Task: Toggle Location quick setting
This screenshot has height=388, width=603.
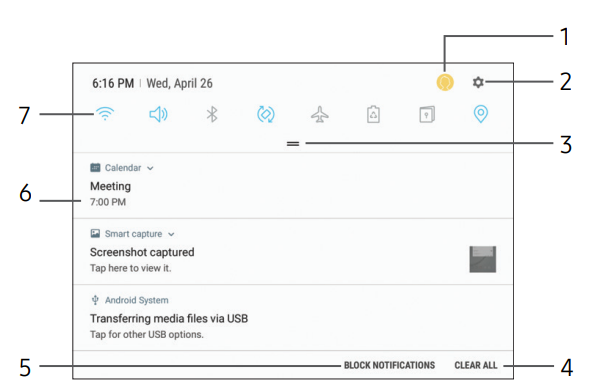Action: 481,114
